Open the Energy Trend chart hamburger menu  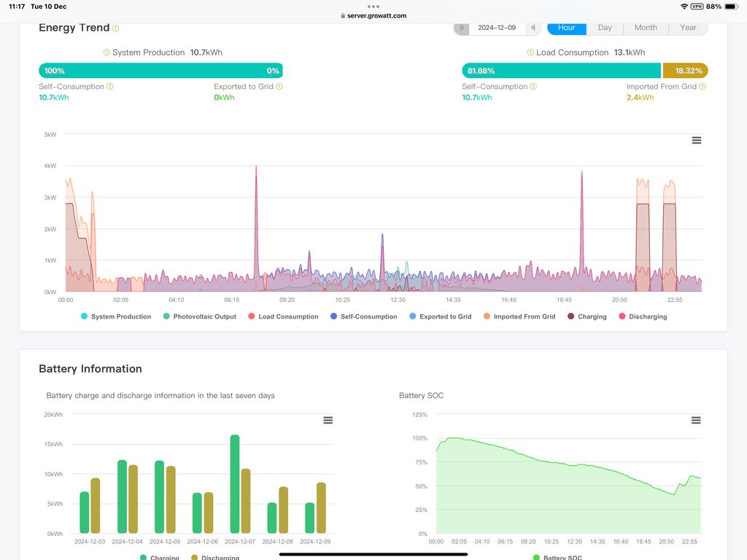[696, 140]
